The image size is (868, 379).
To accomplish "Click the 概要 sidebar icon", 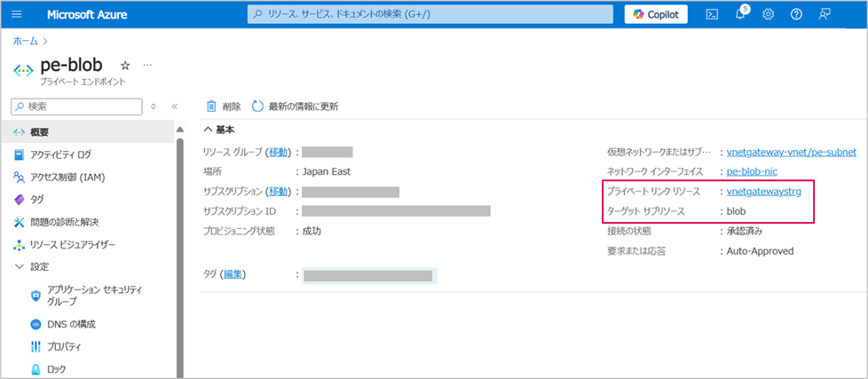I will [20, 132].
